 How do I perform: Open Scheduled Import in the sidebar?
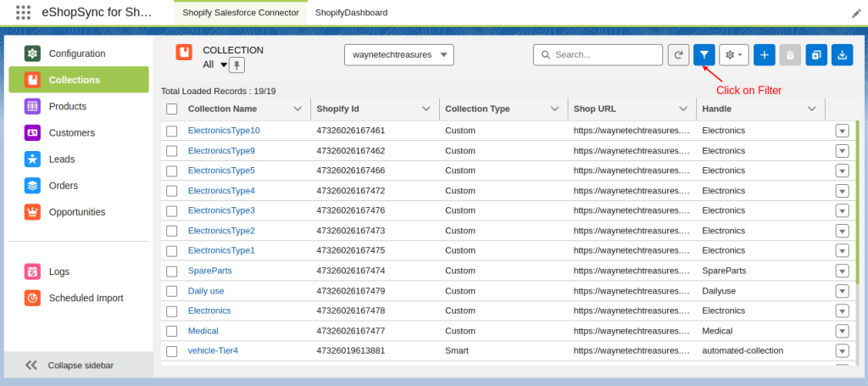click(x=79, y=298)
